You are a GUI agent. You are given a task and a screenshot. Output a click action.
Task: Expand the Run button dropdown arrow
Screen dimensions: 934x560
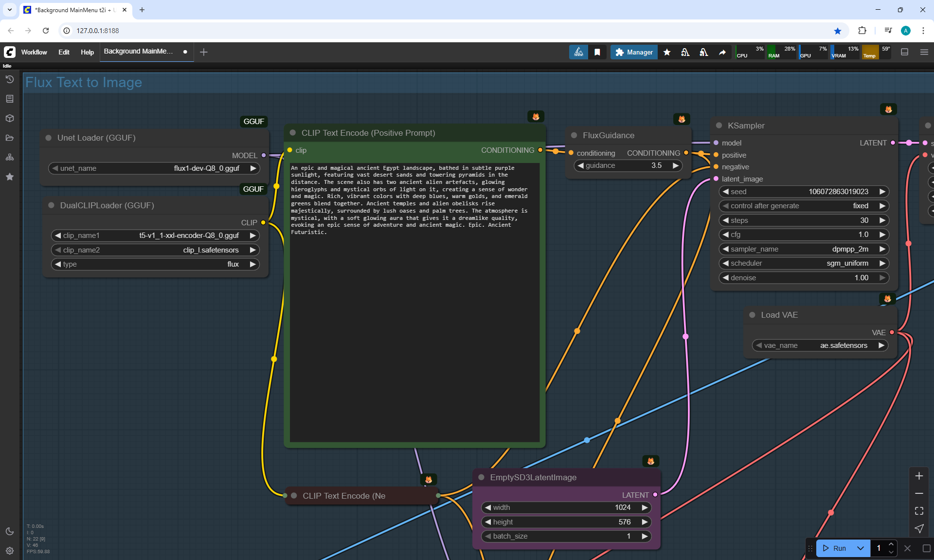861,548
